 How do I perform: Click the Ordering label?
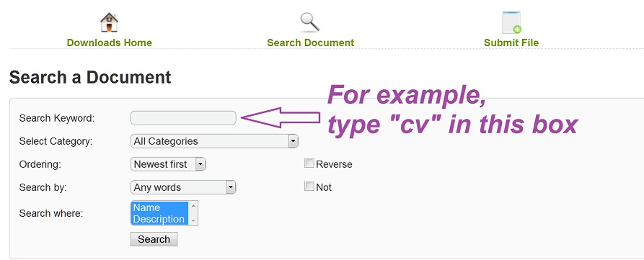pyautogui.click(x=40, y=164)
